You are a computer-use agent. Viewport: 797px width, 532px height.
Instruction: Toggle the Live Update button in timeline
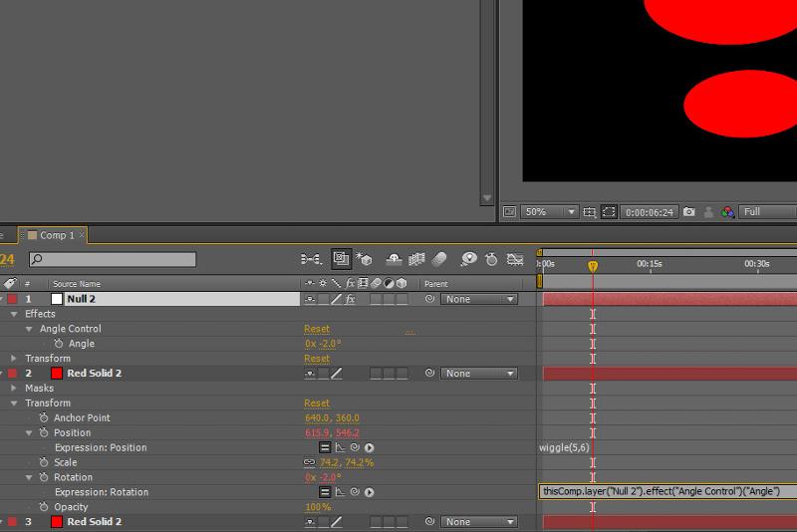click(341, 259)
